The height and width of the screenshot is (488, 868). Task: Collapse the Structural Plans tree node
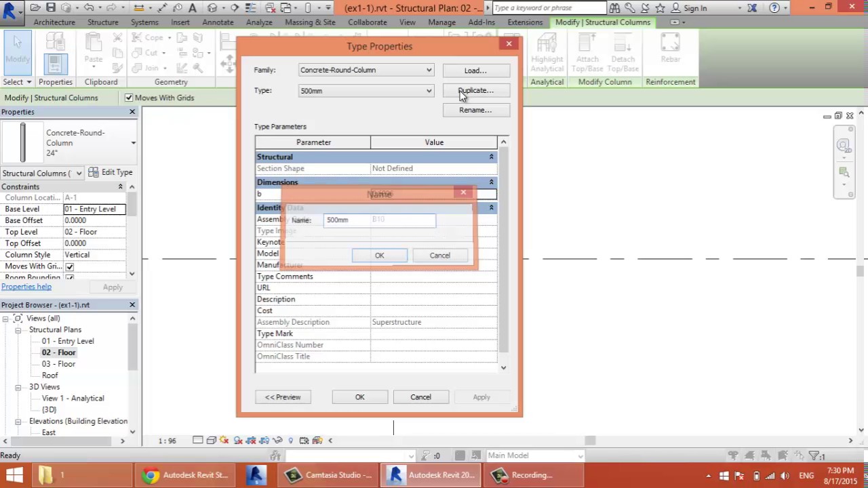pyautogui.click(x=18, y=330)
